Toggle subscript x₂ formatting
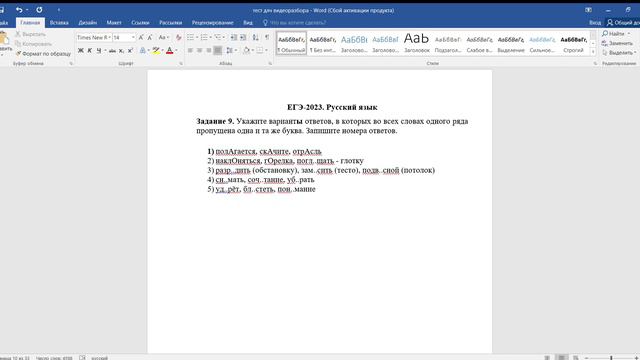 click(121, 50)
